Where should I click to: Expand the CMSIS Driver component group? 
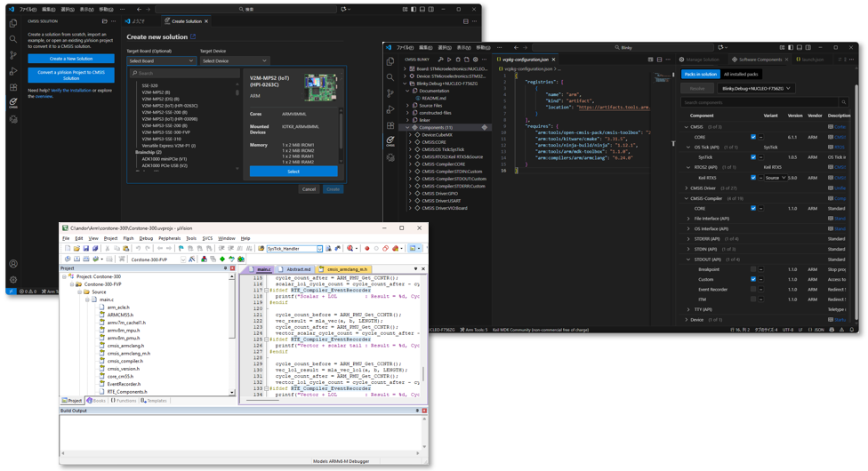pyautogui.click(x=687, y=188)
